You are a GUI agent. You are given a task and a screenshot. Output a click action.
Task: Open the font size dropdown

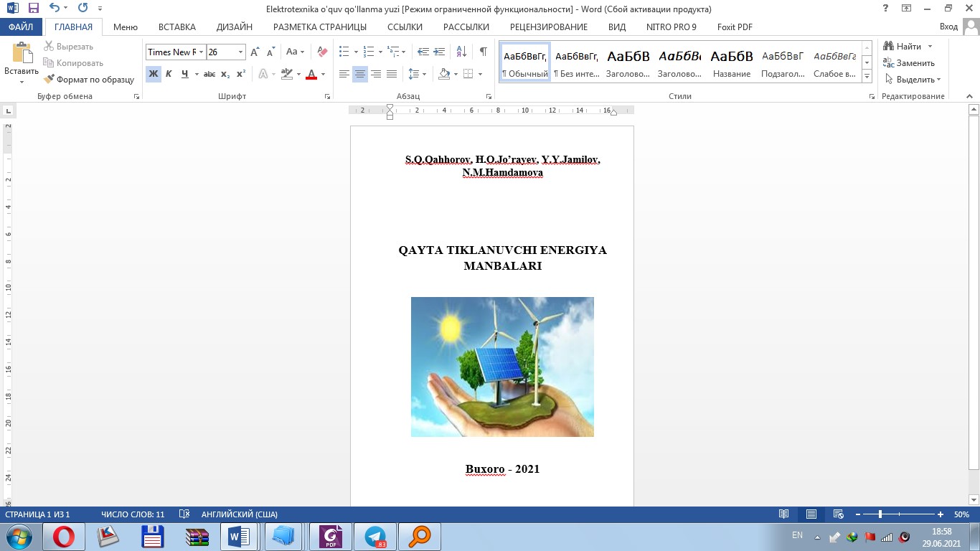click(x=240, y=52)
